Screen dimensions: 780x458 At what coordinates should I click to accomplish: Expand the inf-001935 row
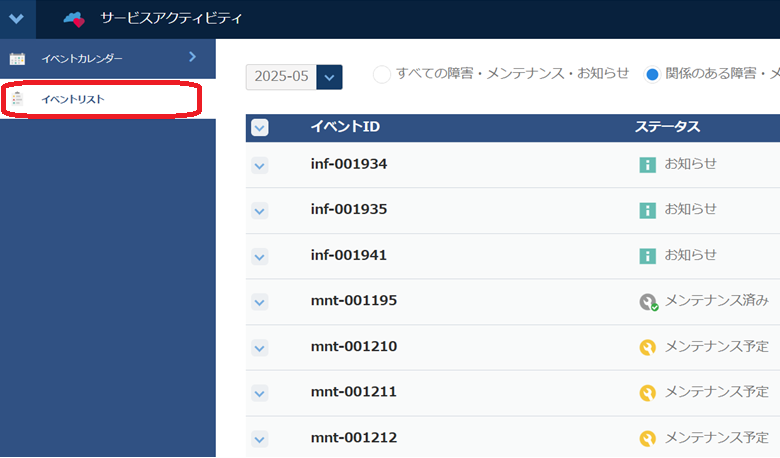[x=259, y=211]
